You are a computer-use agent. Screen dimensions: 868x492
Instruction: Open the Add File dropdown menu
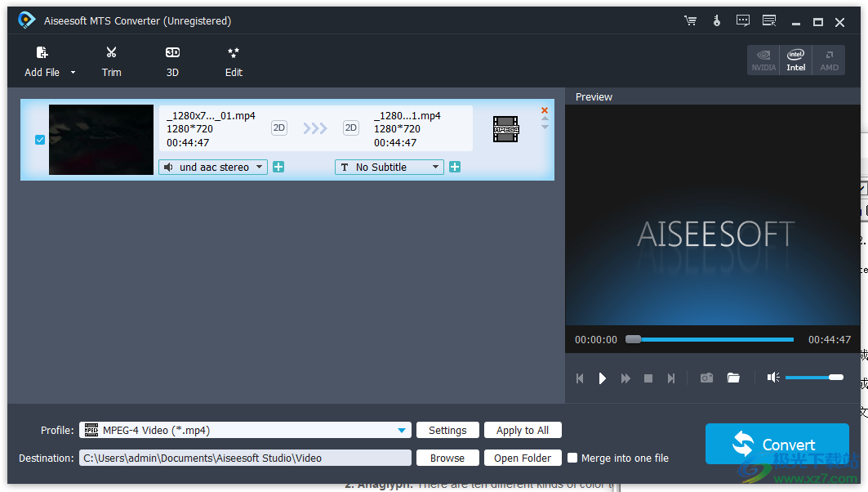pyautogui.click(x=72, y=72)
